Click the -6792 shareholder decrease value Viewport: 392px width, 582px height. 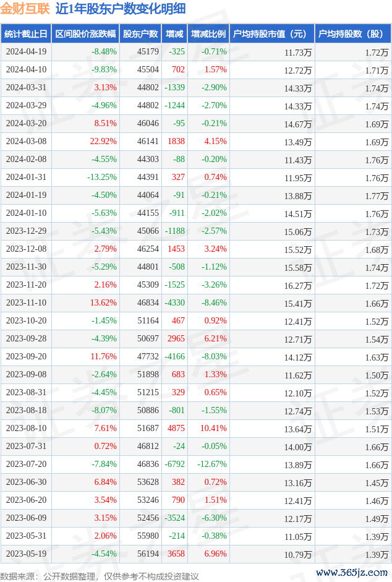(174, 464)
